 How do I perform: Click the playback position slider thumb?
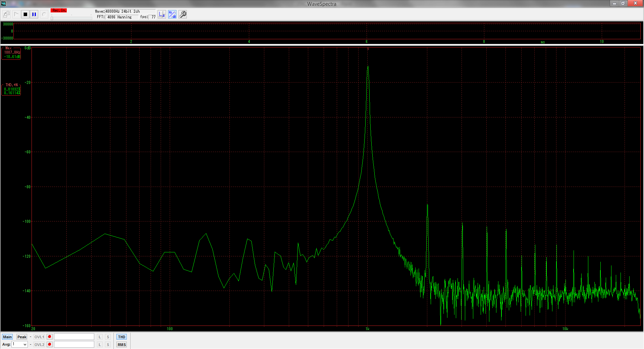point(52,18)
